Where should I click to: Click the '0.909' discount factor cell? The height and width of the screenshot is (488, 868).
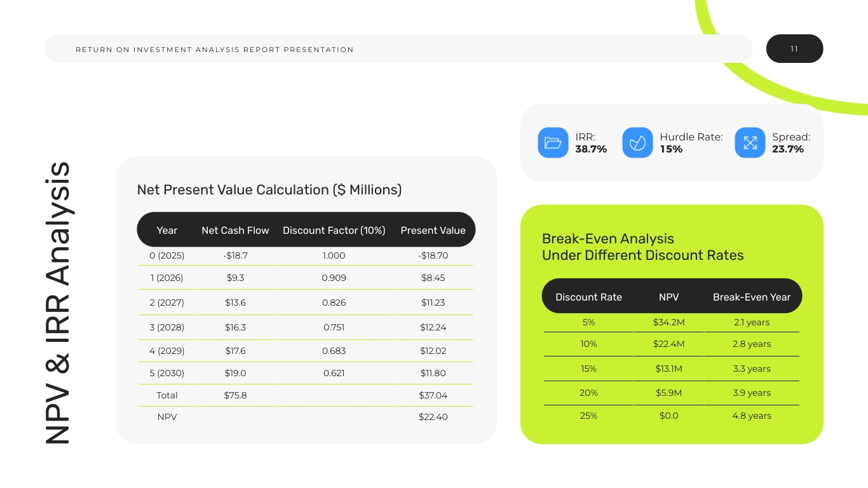click(334, 278)
